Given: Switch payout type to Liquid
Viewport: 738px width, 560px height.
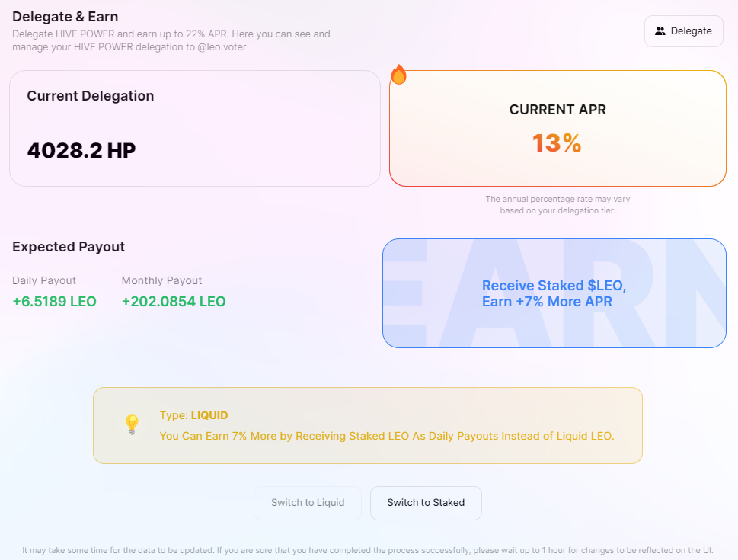Looking at the screenshot, I should click(x=308, y=503).
